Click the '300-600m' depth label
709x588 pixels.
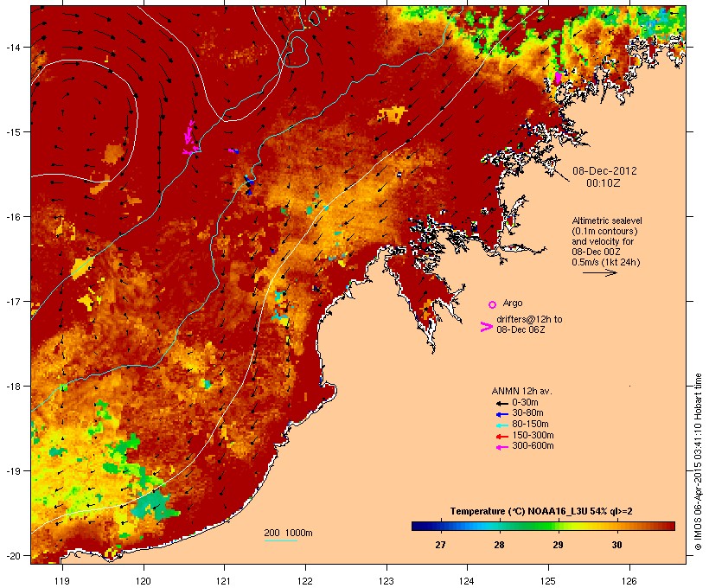(x=533, y=446)
